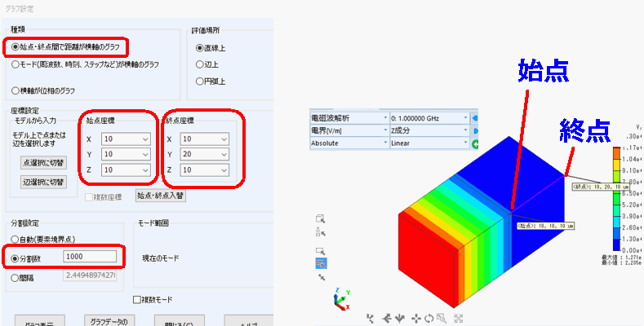Choose the 自動(要素境界点) radio option
Screen dimensions: 644x326
(x=16, y=238)
